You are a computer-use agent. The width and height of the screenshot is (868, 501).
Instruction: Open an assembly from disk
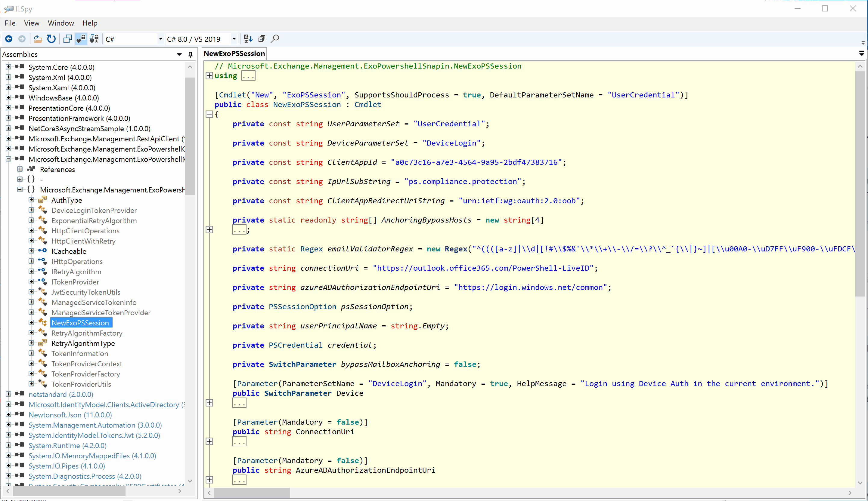coord(38,38)
